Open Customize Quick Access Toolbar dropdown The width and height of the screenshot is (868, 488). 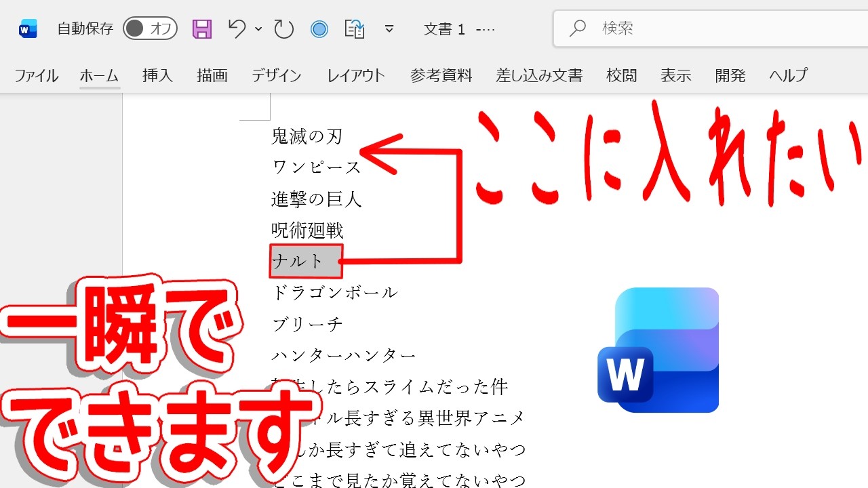click(x=389, y=28)
